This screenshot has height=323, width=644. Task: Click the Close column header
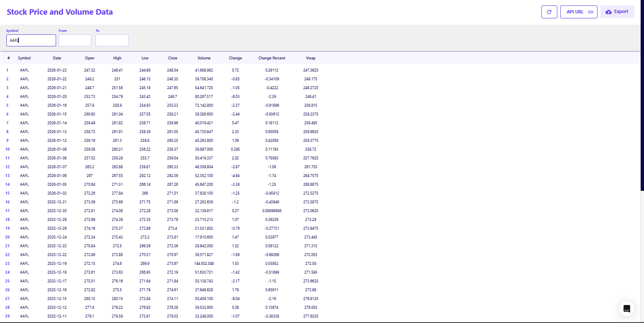[173, 58]
